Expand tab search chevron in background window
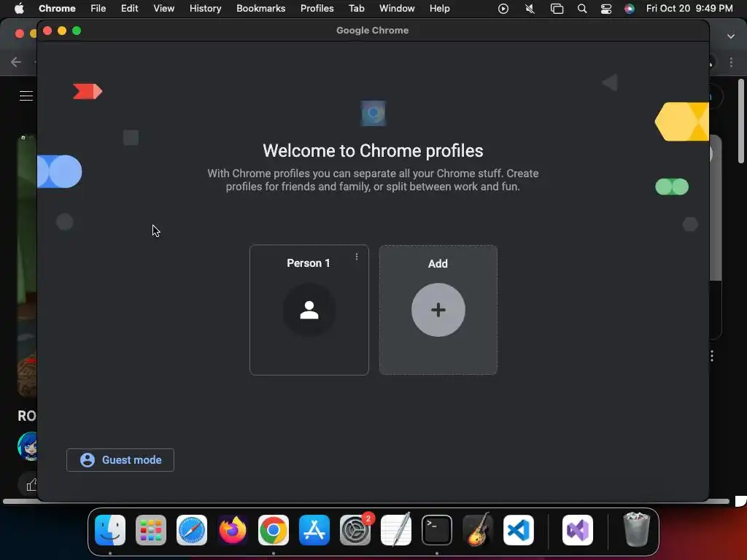The width and height of the screenshot is (747, 560). [731, 36]
